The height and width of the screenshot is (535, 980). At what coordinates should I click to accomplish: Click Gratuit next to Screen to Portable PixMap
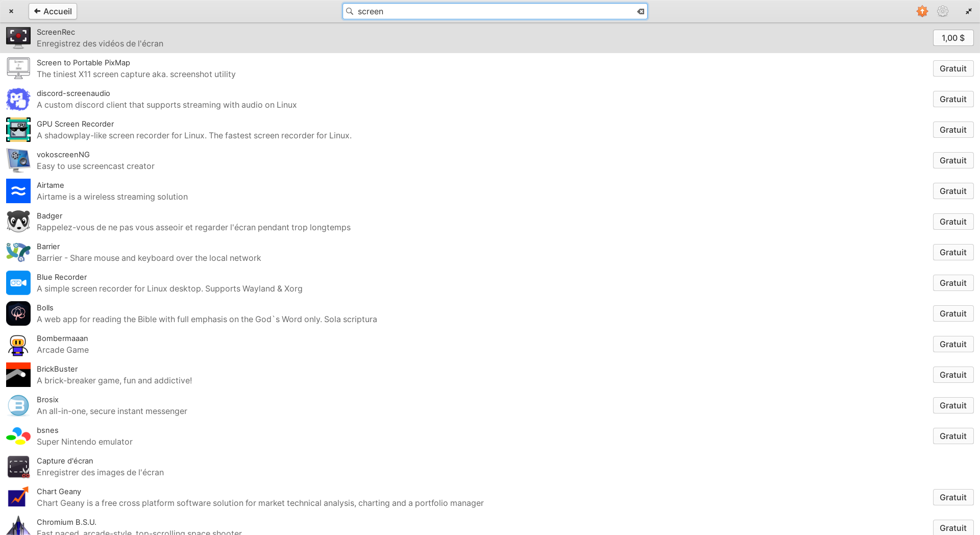[x=952, y=68]
